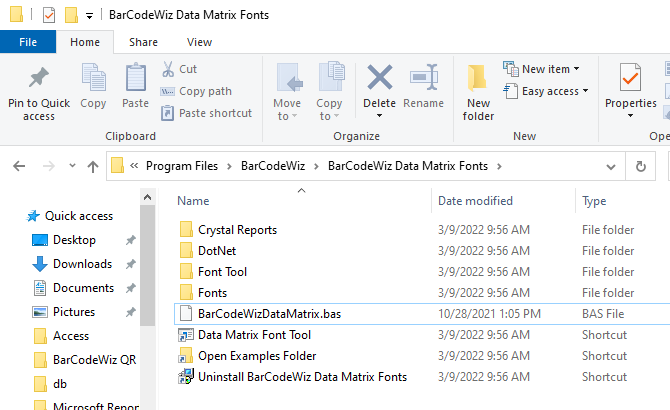The width and height of the screenshot is (670, 410).
Task: Expand address bar previous locations dropdown
Action: pos(611,167)
